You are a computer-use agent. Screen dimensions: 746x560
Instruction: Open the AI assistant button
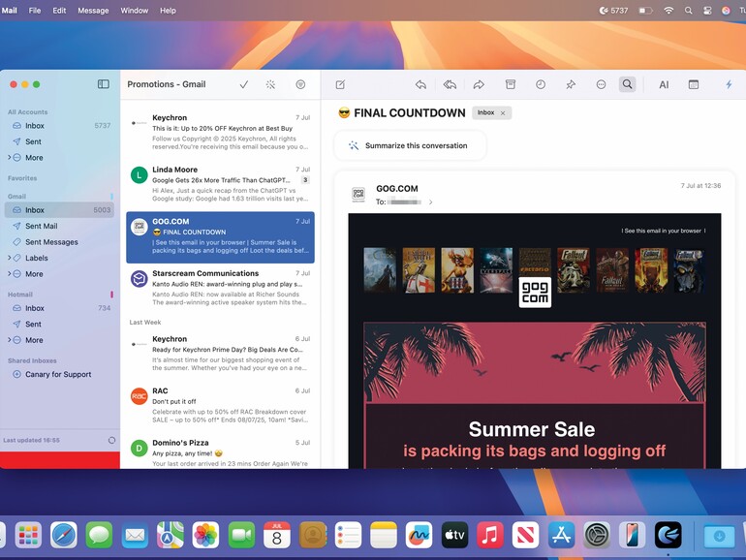click(664, 84)
